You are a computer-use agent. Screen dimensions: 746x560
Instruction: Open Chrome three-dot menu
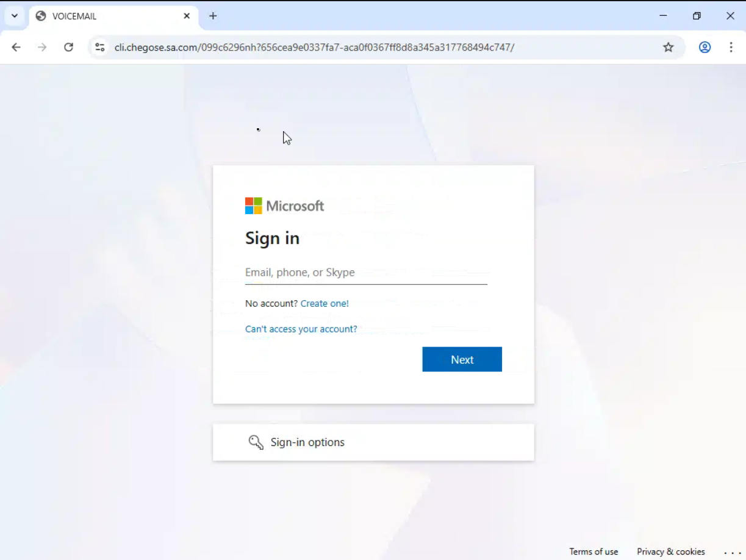coord(731,47)
